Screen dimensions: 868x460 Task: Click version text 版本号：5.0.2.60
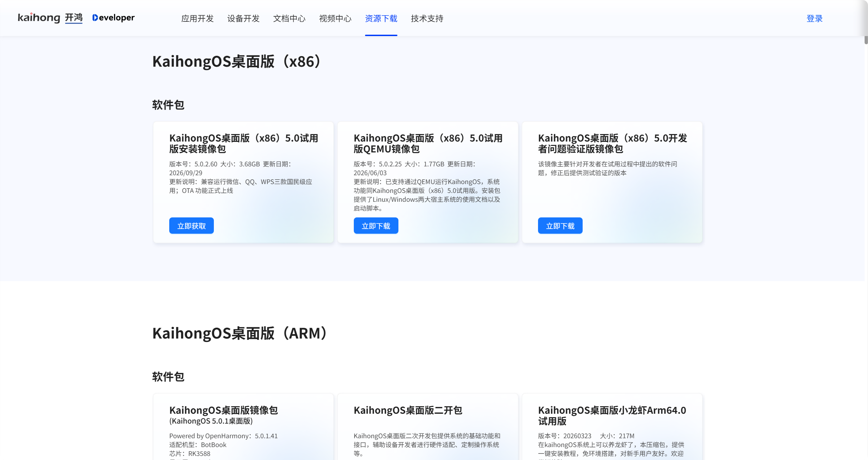click(x=193, y=164)
